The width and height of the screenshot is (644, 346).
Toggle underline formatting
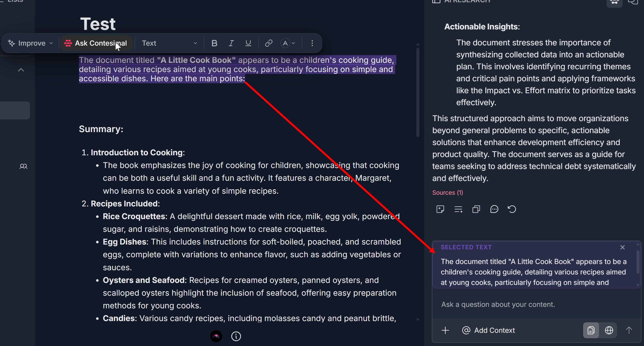[x=248, y=43]
